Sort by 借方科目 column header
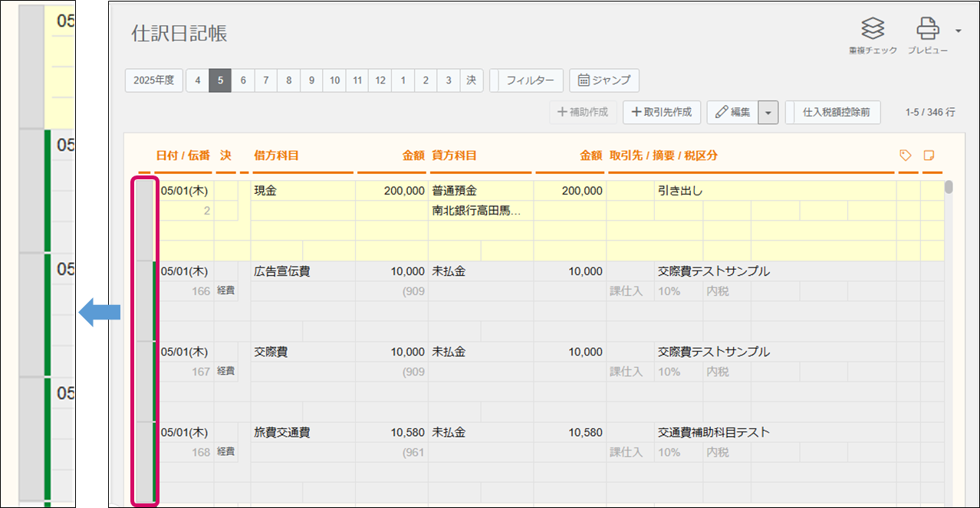This screenshot has width=980, height=508. coord(276,156)
